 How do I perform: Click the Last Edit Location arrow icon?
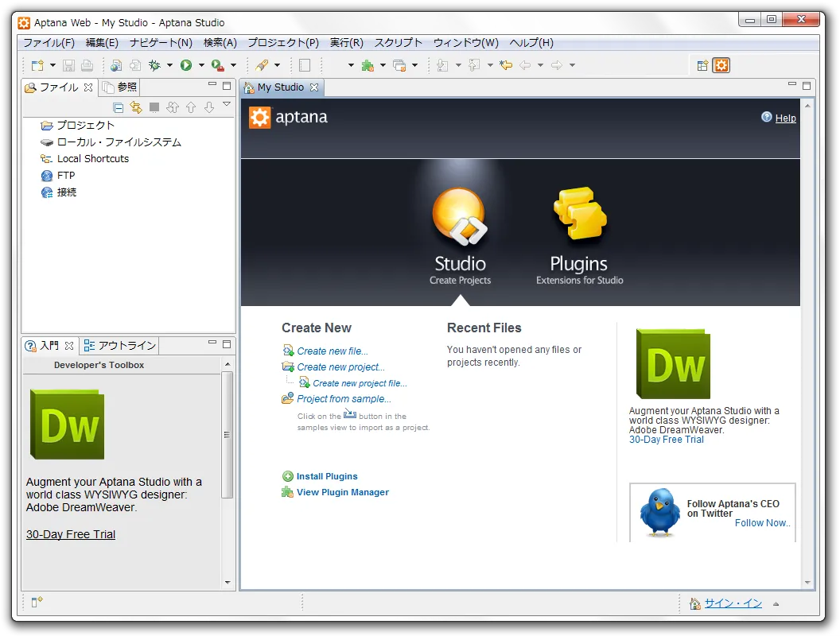506,65
